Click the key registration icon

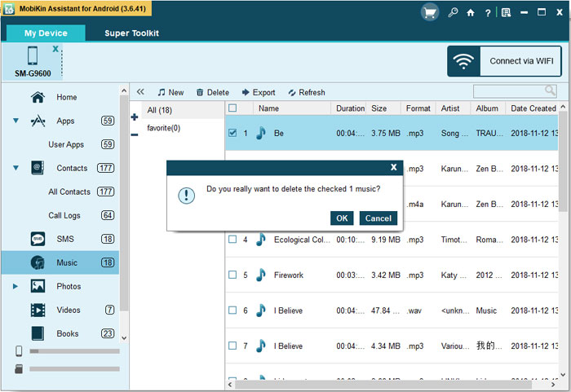pos(453,13)
